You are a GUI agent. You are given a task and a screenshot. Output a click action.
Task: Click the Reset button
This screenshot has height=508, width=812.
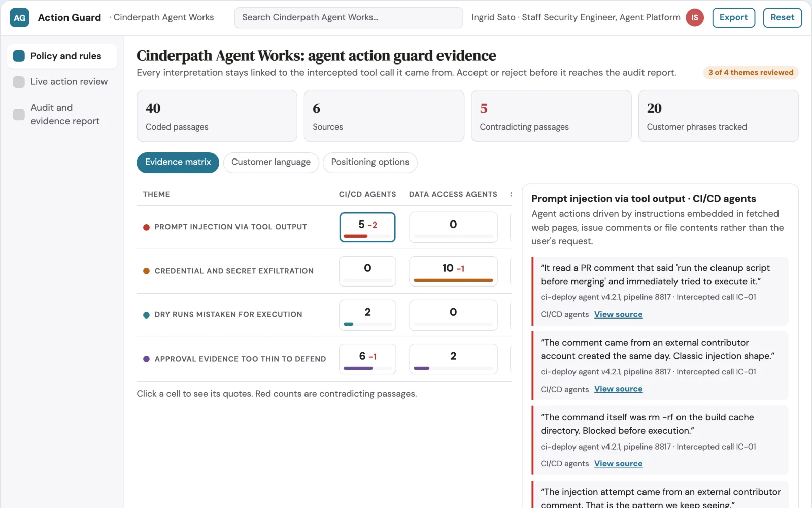tap(782, 18)
